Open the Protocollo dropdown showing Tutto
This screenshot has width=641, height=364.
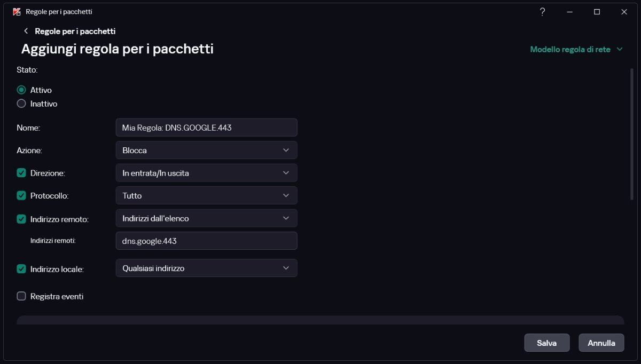point(206,195)
